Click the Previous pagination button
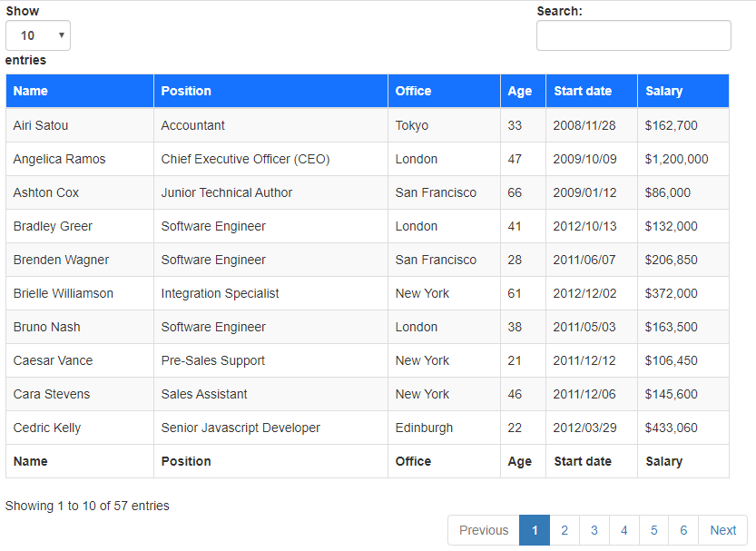Image resolution: width=756 pixels, height=551 pixels. (x=483, y=530)
